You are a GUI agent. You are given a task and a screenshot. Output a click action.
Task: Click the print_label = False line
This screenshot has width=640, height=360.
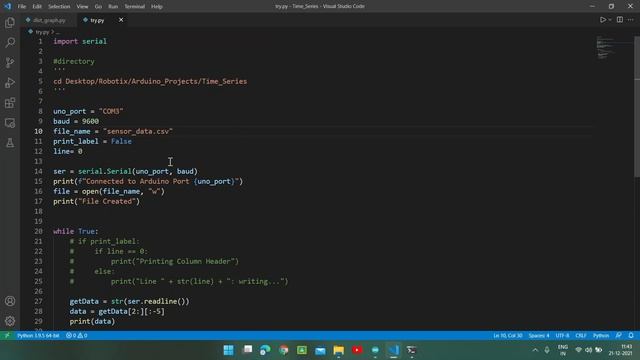click(x=92, y=141)
